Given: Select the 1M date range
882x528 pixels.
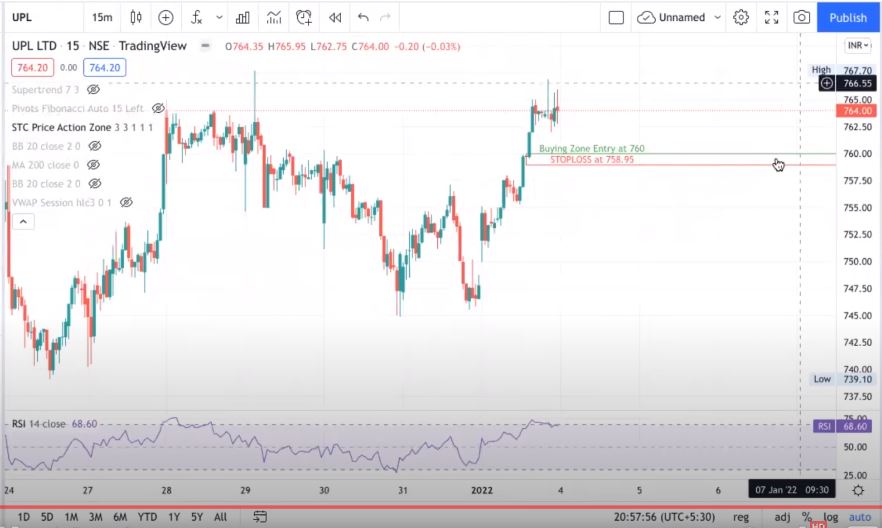Looking at the screenshot, I should pos(71,517).
